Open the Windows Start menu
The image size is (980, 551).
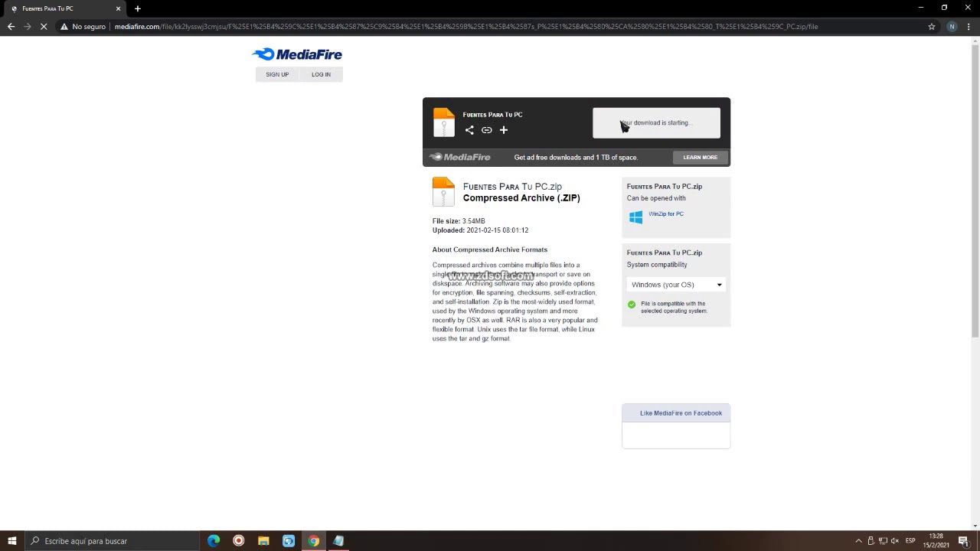click(11, 541)
